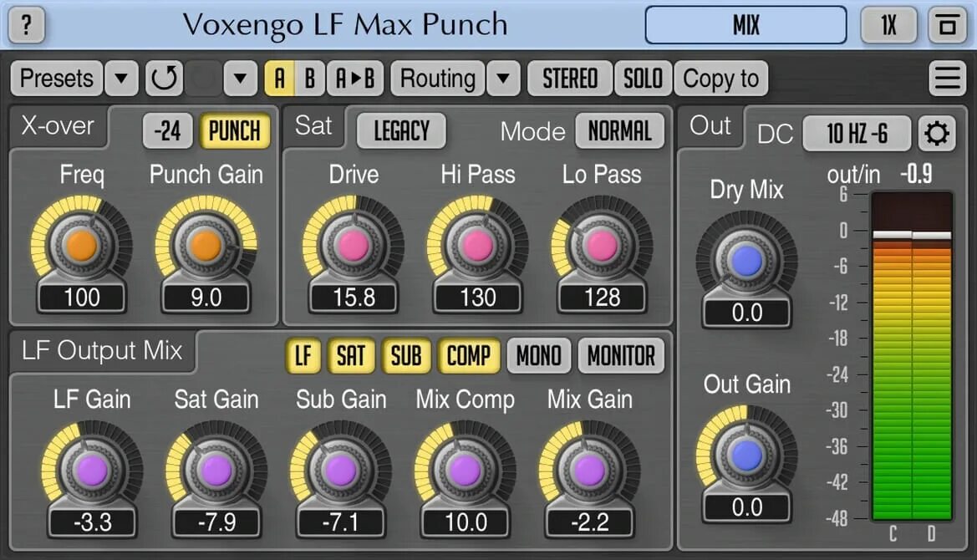Click the Freq knob
Screen dimensions: 977x560
point(82,245)
